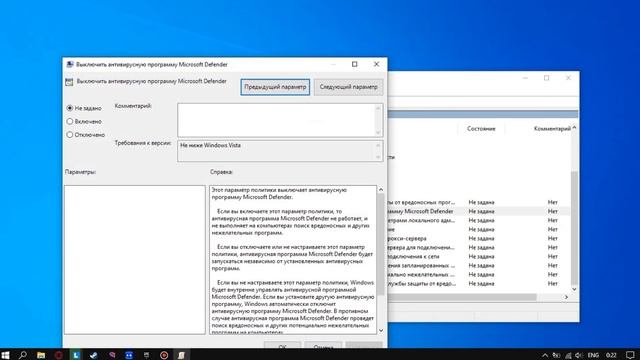Switch the ENG input language indicator
Viewport: 640px width, 360px height.
tap(593, 355)
